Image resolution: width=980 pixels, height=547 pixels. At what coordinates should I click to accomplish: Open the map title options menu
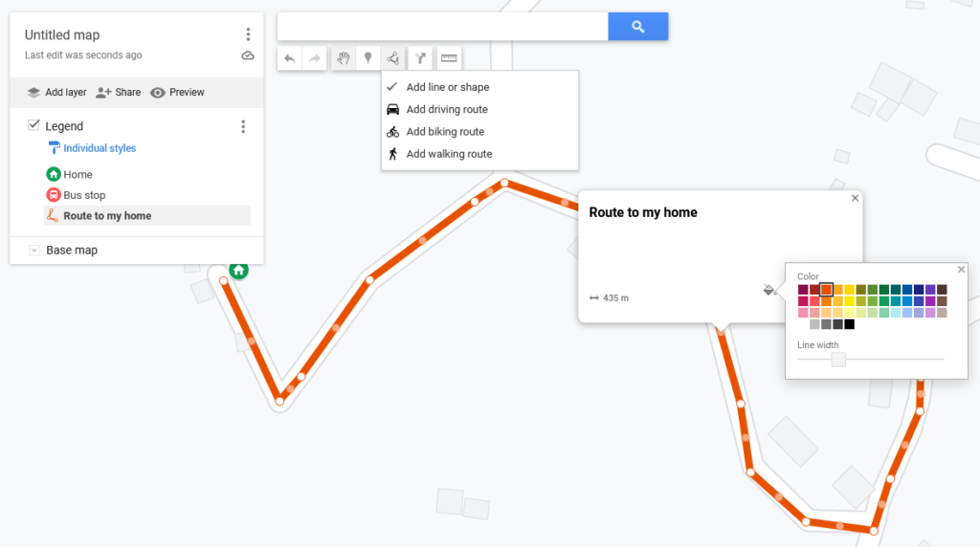248,34
